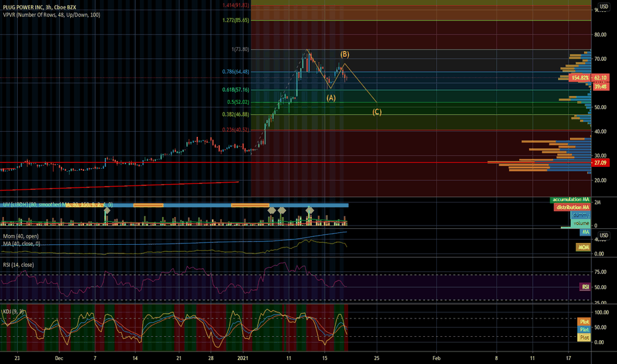Click the 39:48 bar countdown label
Image resolution: width=617 pixels, height=364 pixels.
pyautogui.click(x=600, y=87)
